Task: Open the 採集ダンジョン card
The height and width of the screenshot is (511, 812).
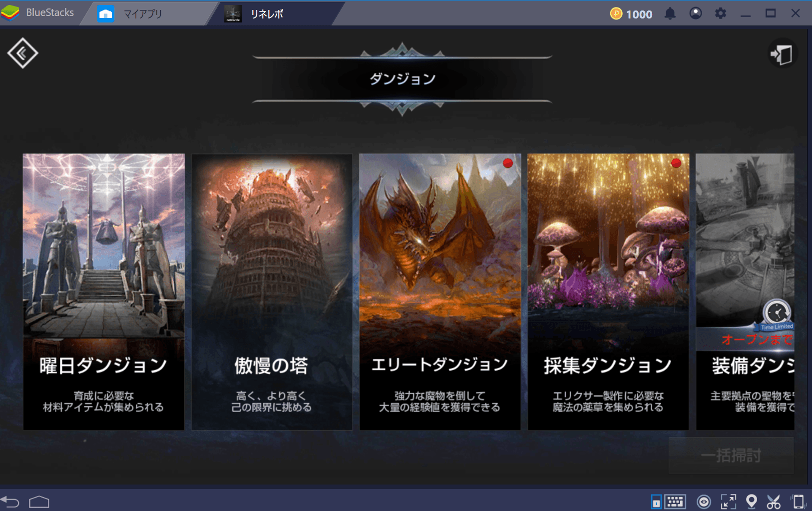Action: tap(608, 292)
